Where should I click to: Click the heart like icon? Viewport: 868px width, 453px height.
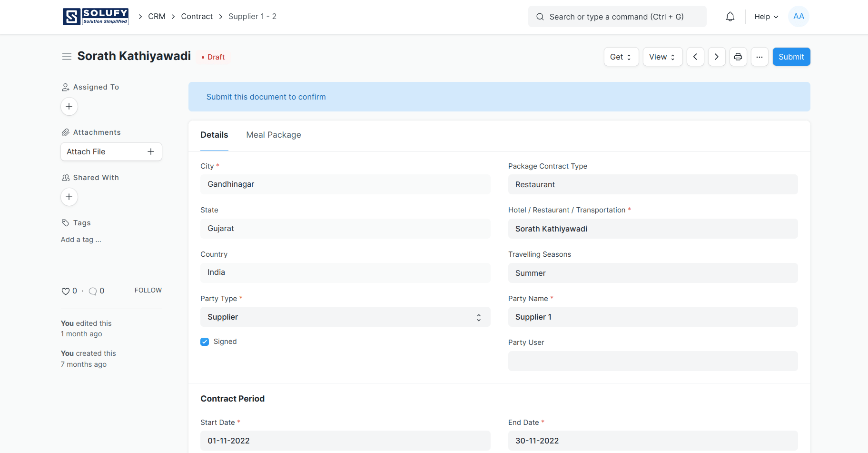click(x=65, y=291)
